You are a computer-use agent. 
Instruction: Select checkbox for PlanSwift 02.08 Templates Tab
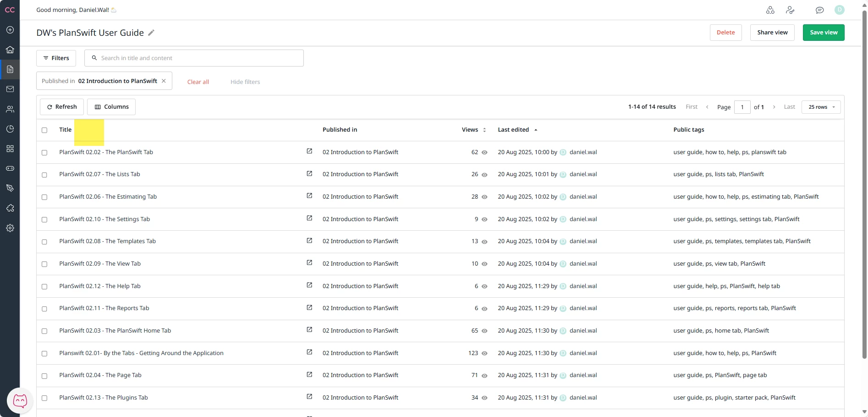pos(44,242)
